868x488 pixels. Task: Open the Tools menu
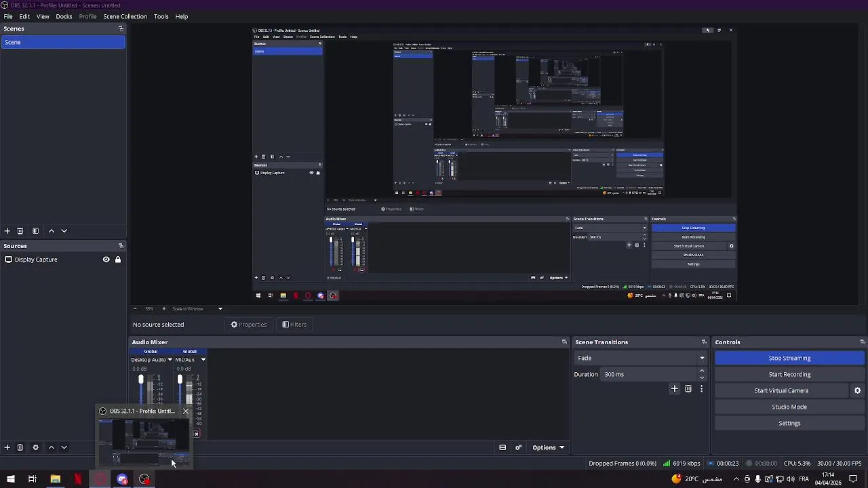[x=161, y=16]
